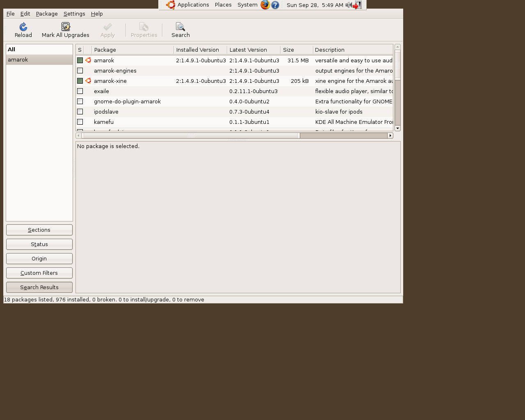Open the help icon in top panel
Image resolution: width=525 pixels, height=420 pixels.
(275, 5)
